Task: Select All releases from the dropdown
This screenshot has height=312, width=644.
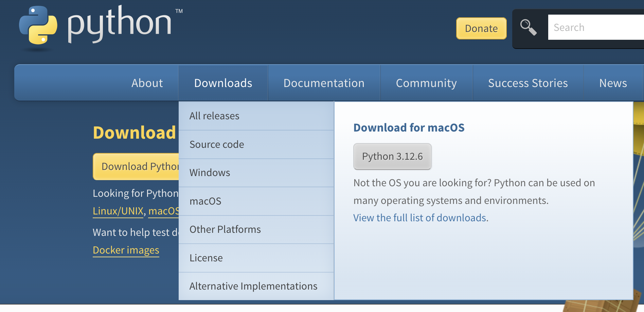Action: pos(256,116)
